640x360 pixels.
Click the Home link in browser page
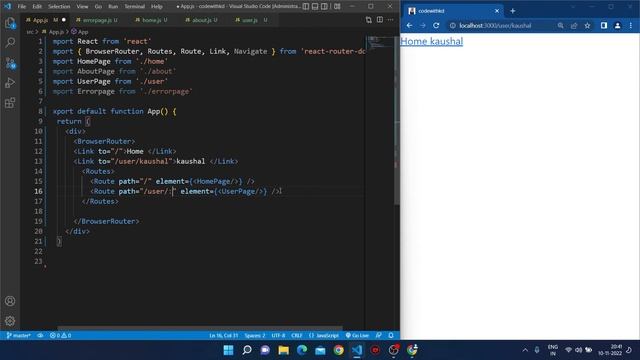click(413, 41)
